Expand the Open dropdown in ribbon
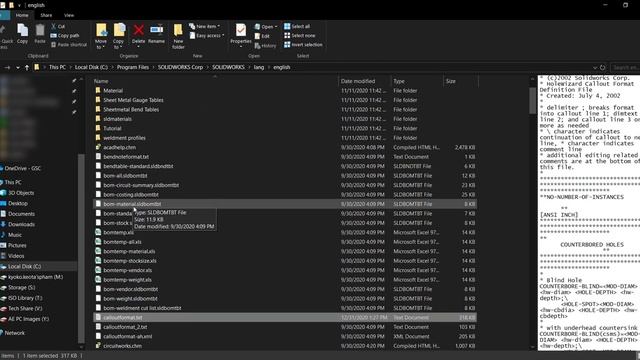Image resolution: width=640 pixels, height=360 pixels. point(266,27)
